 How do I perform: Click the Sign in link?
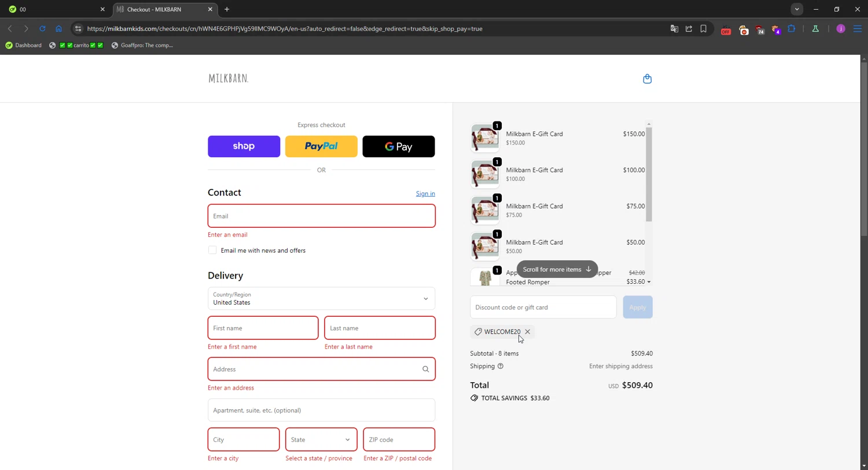pyautogui.click(x=425, y=194)
